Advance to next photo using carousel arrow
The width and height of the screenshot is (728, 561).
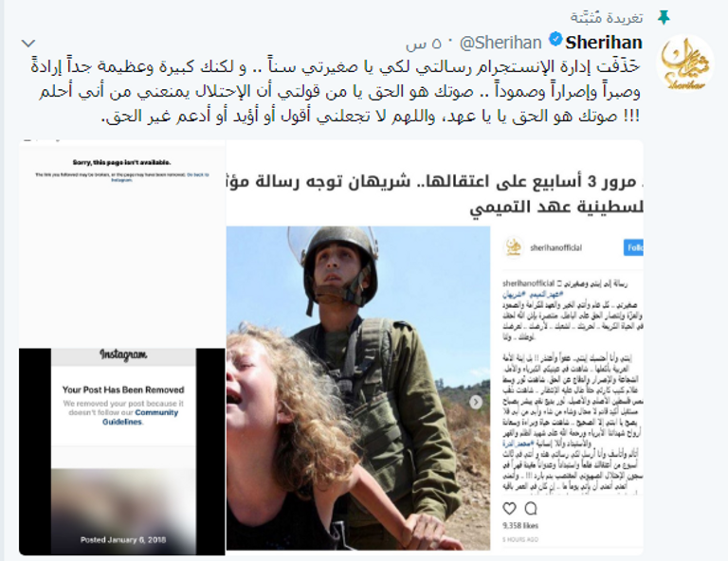(476, 402)
